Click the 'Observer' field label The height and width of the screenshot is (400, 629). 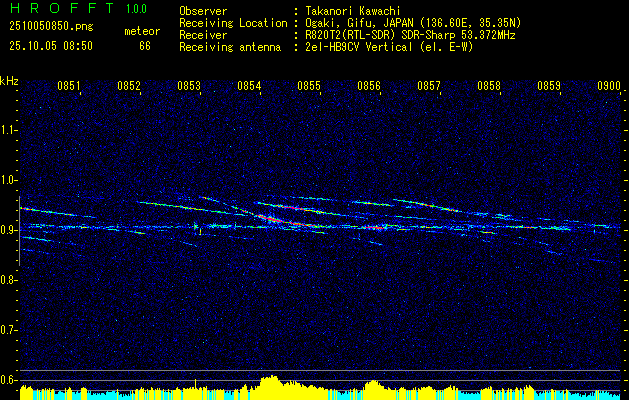point(203,11)
